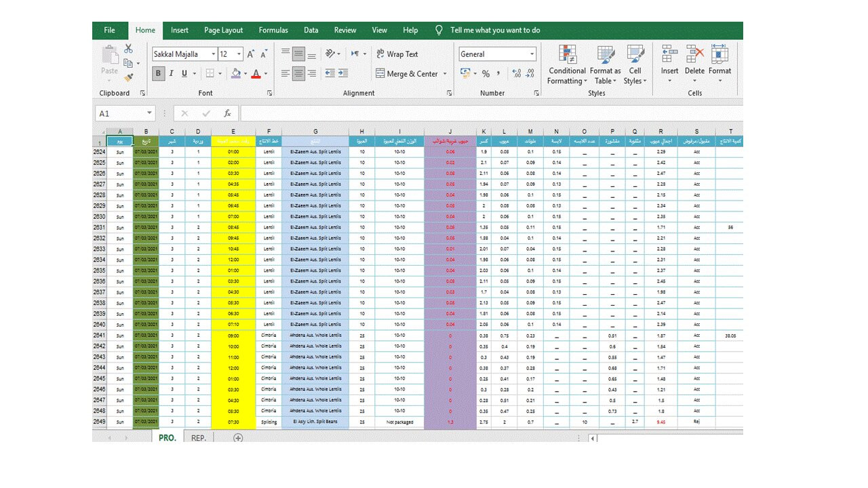Apply Conditional Formatting from the ribbon
This screenshot has width=868, height=488.
click(567, 66)
